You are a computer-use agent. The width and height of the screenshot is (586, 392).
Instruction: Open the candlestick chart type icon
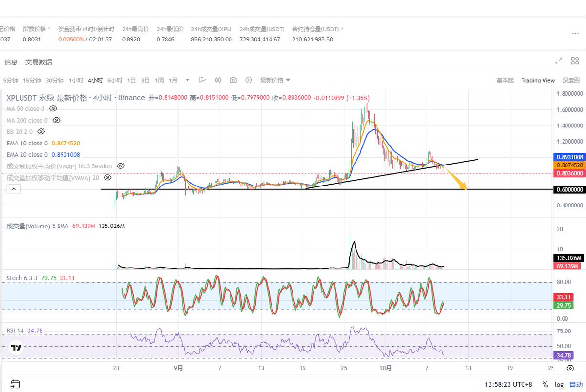tap(218, 80)
